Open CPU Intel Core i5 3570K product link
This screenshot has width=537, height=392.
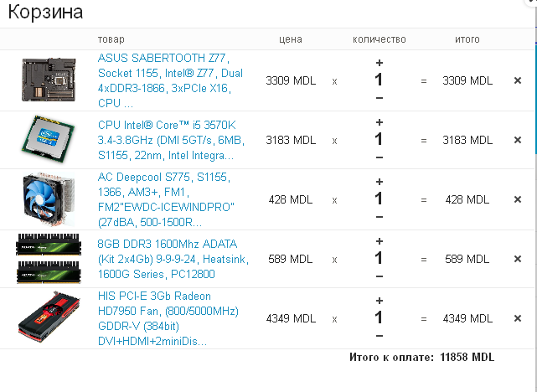(171, 140)
